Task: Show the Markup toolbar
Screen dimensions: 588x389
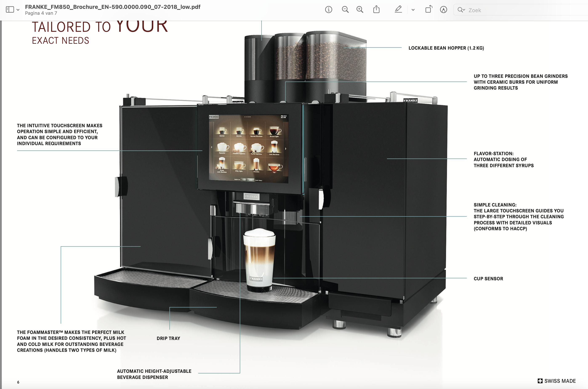Action: pyautogui.click(x=443, y=10)
